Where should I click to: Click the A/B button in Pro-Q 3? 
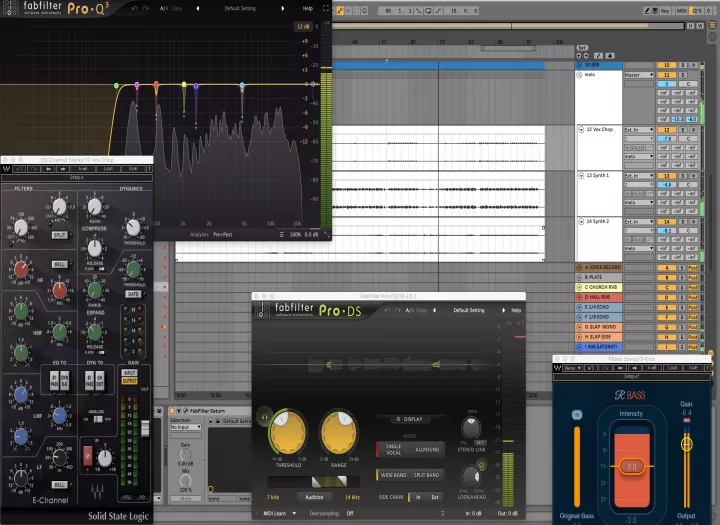164,8
